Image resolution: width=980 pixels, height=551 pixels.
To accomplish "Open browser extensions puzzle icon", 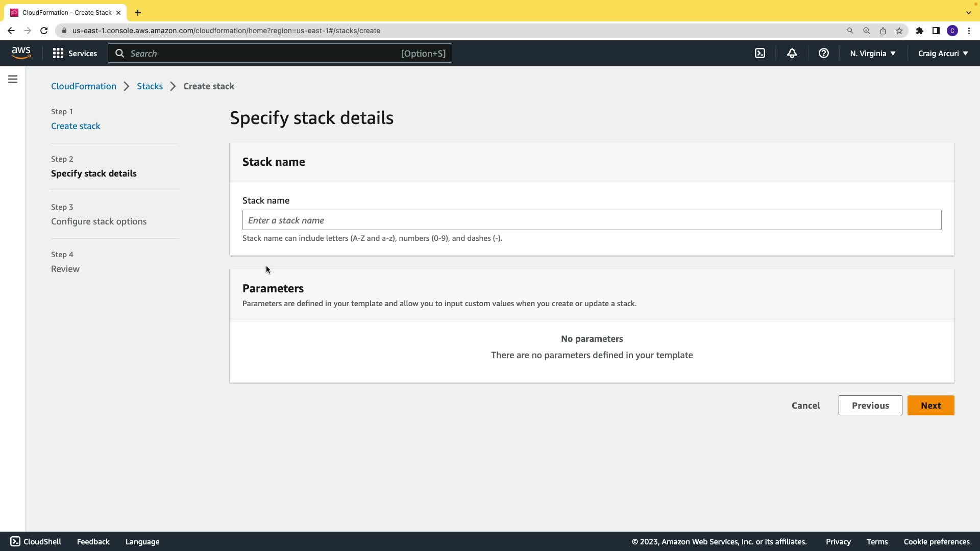I will click(919, 31).
